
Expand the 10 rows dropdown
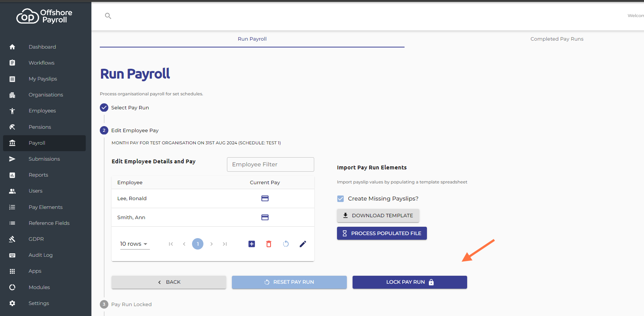coord(135,244)
